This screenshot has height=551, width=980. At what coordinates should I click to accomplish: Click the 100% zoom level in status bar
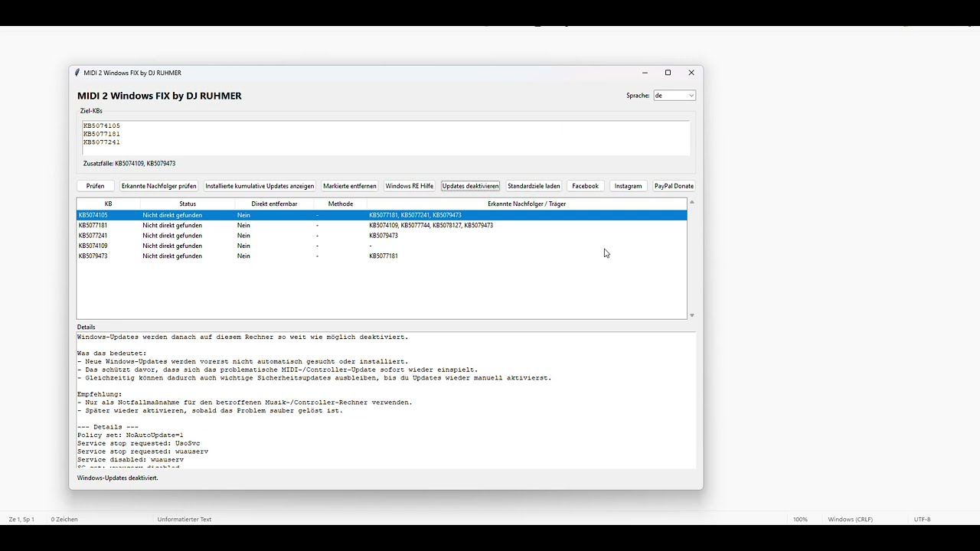800,519
